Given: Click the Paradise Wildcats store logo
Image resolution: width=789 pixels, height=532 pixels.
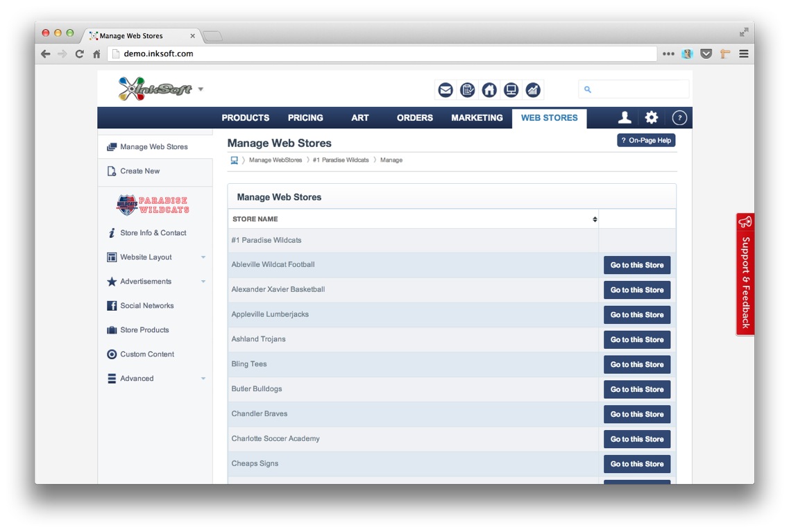Looking at the screenshot, I should [x=153, y=205].
